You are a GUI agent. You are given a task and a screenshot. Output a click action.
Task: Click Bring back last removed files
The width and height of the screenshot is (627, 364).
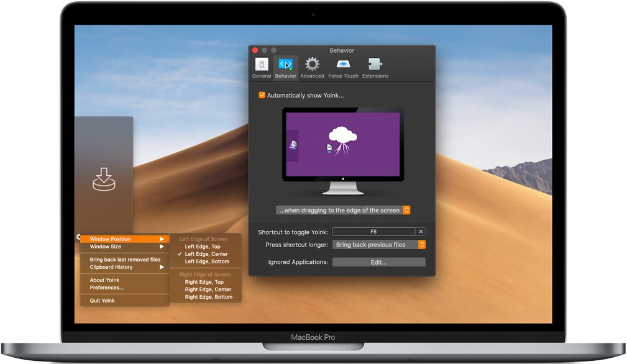pos(125,260)
